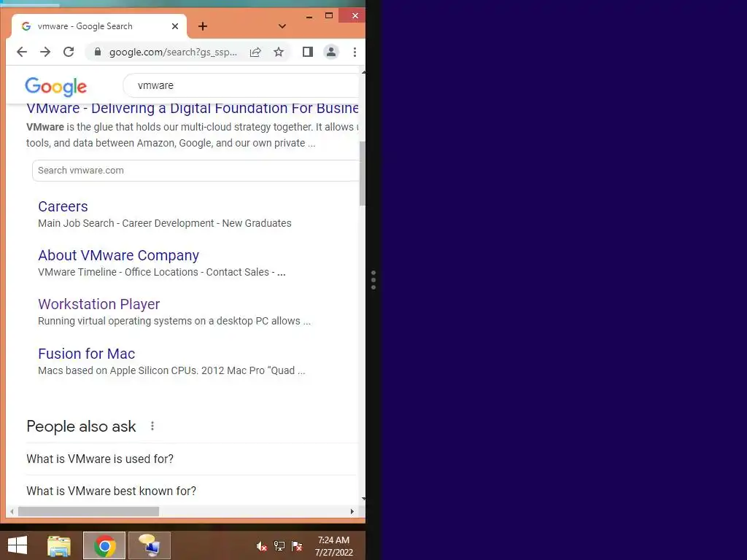Click the padlock site info icon
Screen dimensions: 747x560
pos(97,52)
